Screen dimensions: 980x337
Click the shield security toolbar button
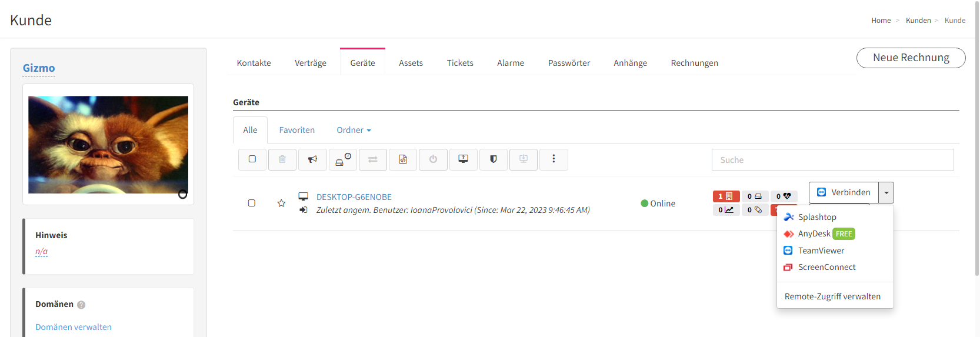(494, 159)
